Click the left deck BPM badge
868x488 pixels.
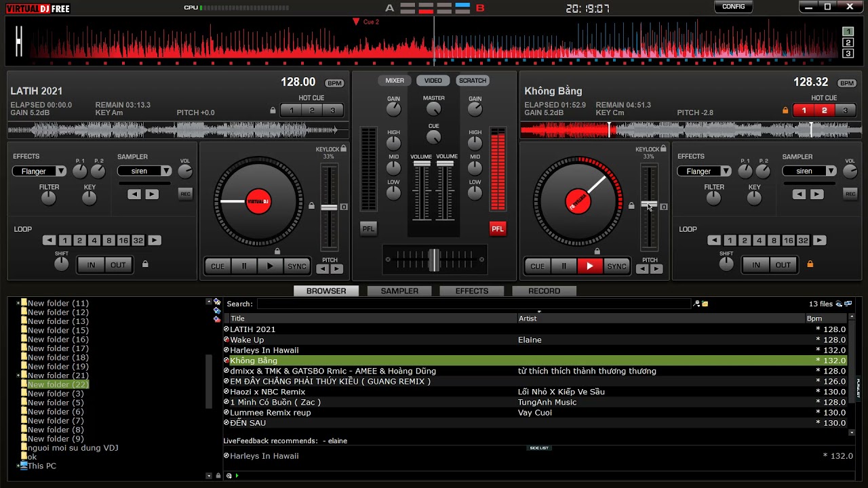click(x=334, y=83)
